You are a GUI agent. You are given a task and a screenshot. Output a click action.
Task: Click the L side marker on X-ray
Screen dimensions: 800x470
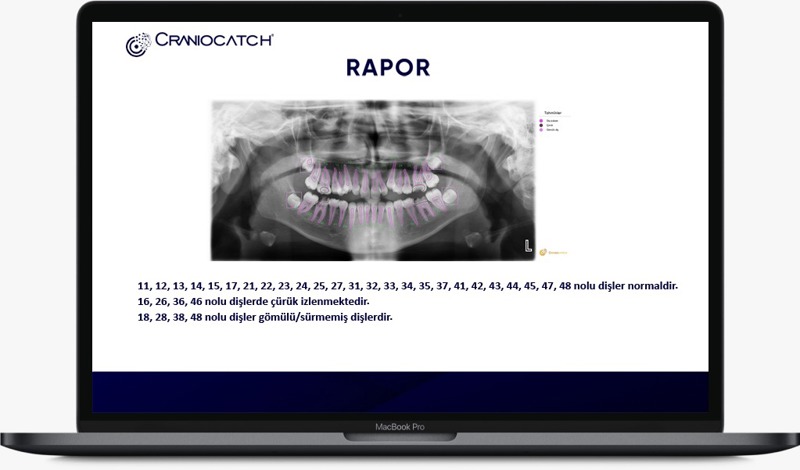[x=526, y=245]
